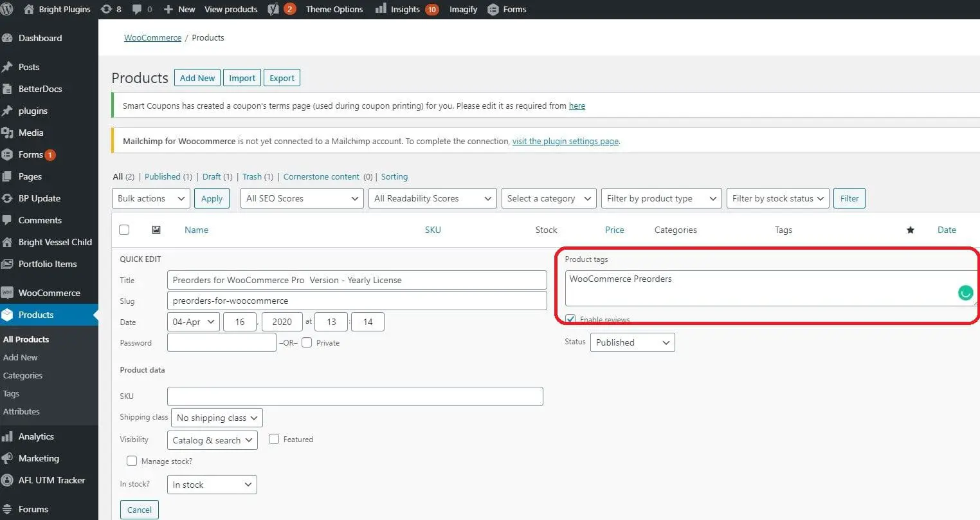This screenshot has width=980, height=520.
Task: Open the WordPress logo menu
Action: (8, 9)
